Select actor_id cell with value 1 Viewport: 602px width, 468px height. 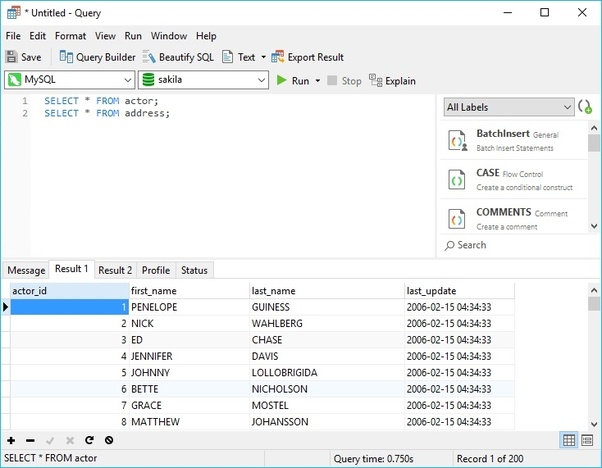[69, 307]
